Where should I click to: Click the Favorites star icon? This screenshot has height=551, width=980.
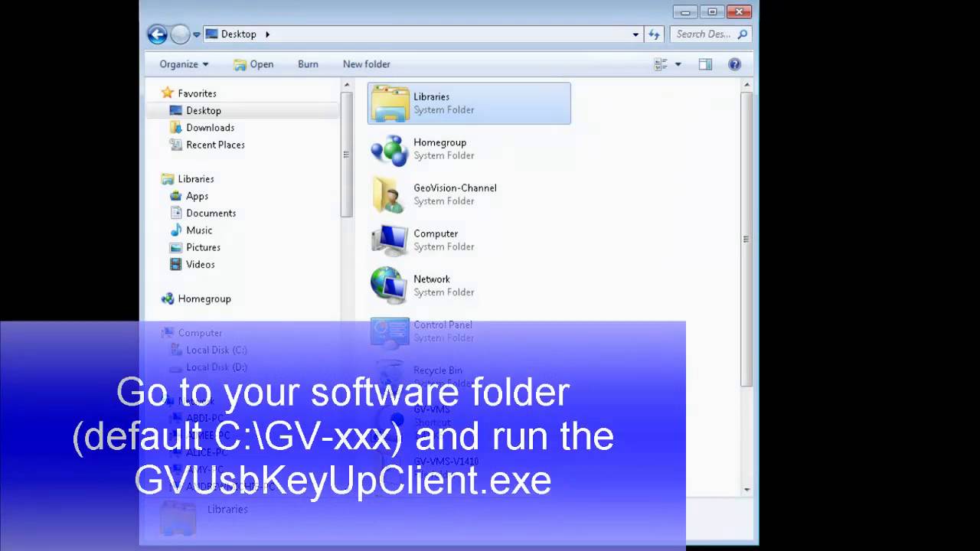click(168, 93)
